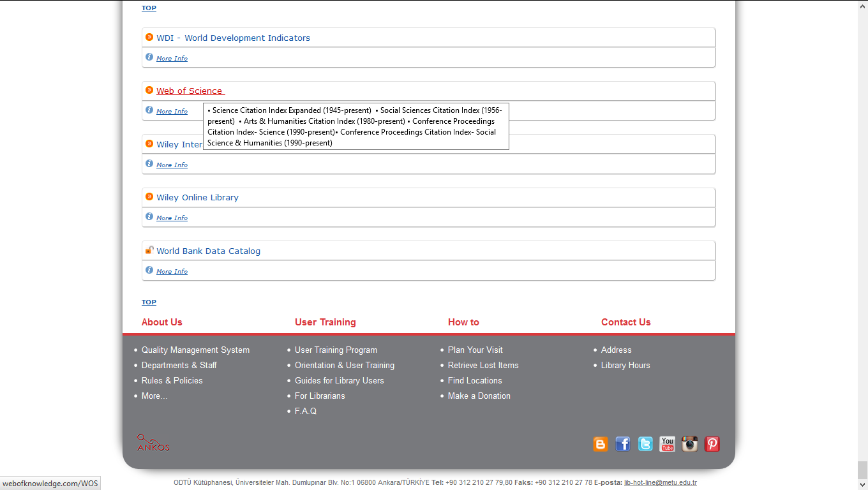
Task: Click info icon under Wiley Inter entry
Action: [149, 164]
